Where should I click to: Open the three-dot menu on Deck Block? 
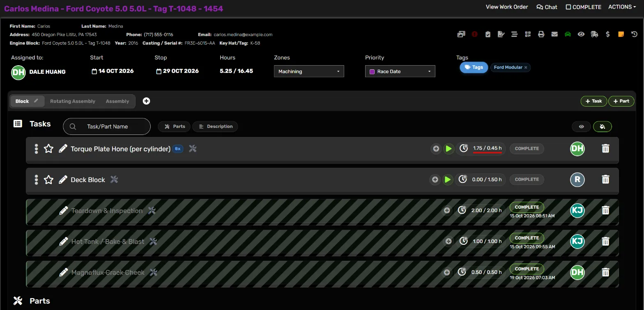click(36, 180)
